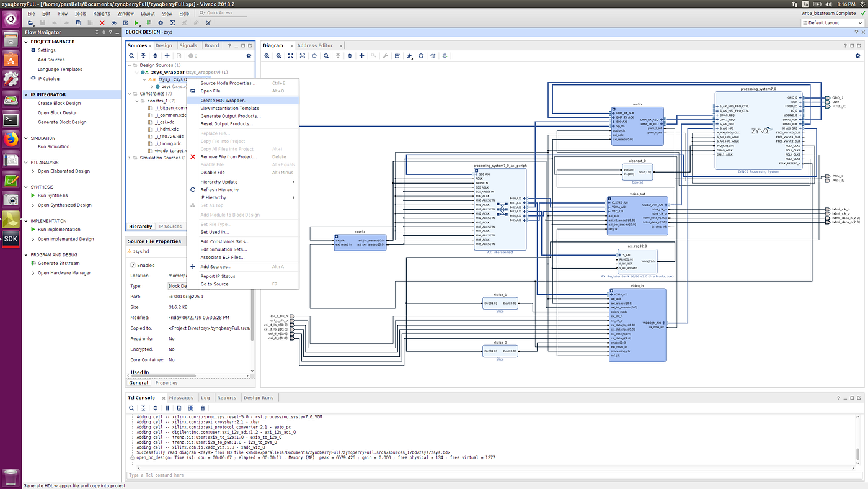Open Firefox from the Ubuntu dock
Image resolution: width=868 pixels, height=489 pixels.
pyautogui.click(x=11, y=138)
